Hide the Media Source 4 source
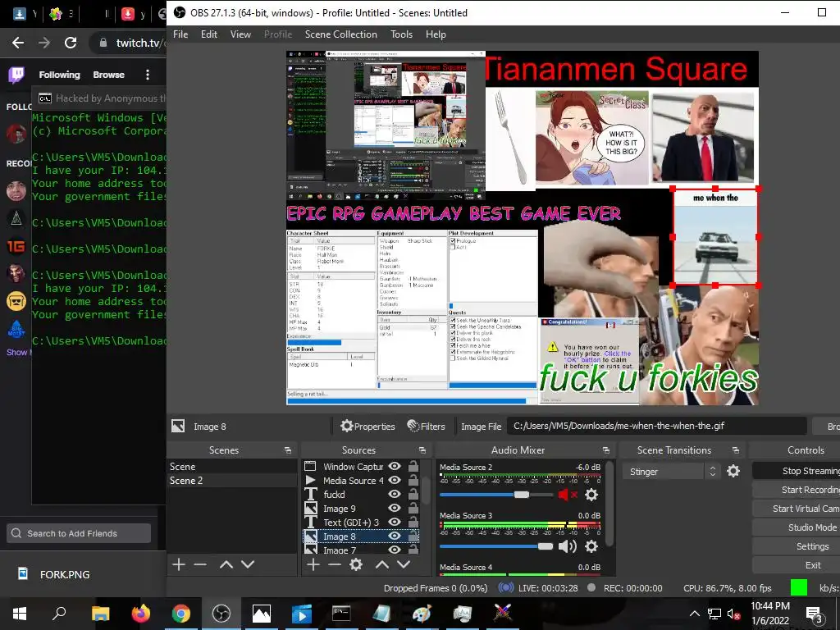 pos(395,480)
